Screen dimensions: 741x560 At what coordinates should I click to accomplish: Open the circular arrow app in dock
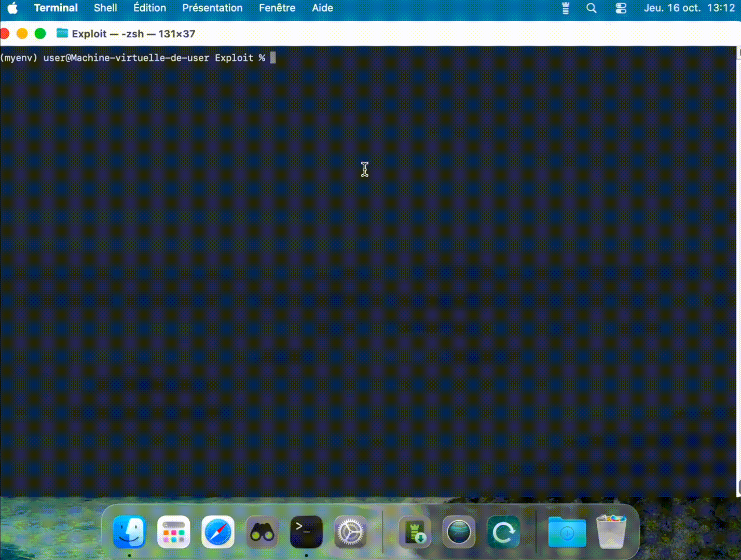coord(503,532)
